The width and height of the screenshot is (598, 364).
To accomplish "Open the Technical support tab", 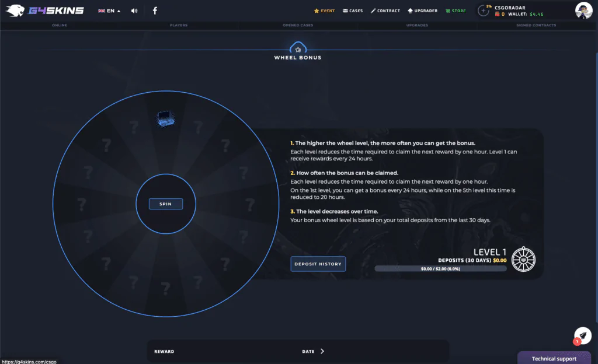I will [x=554, y=358].
